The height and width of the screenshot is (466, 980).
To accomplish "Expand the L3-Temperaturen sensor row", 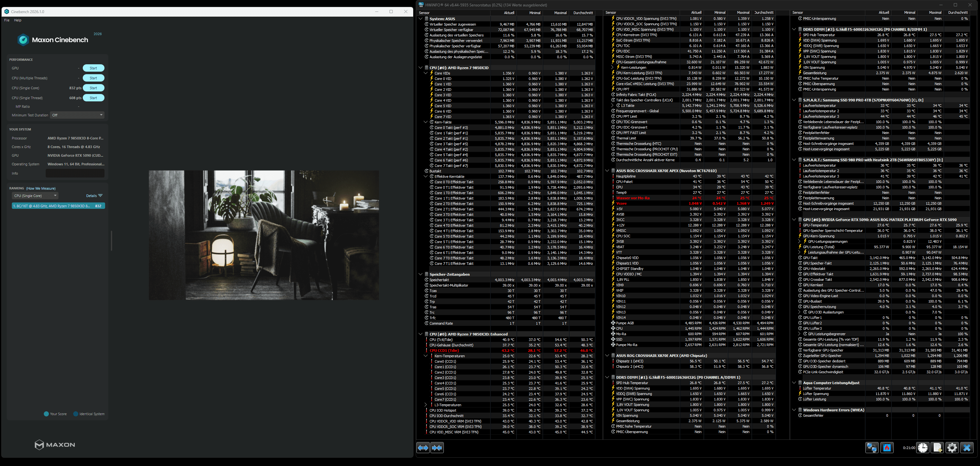I will point(426,405).
